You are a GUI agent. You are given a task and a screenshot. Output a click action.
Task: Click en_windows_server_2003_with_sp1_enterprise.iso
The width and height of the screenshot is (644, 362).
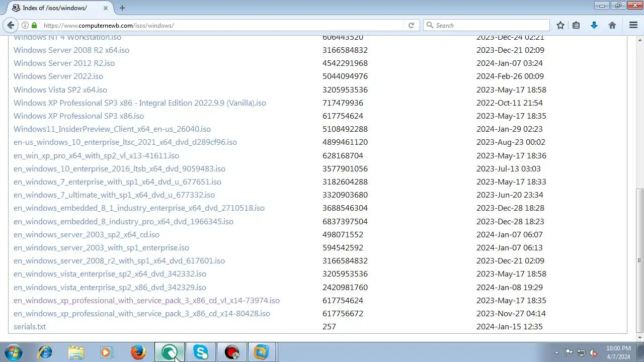pyautogui.click(x=101, y=247)
